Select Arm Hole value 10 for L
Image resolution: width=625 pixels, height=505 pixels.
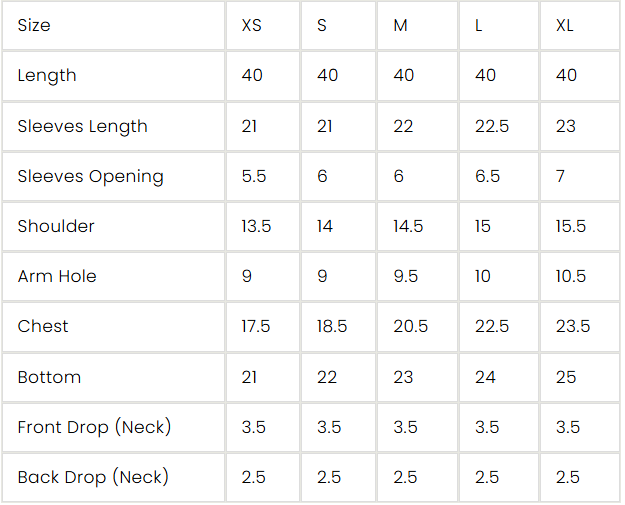pos(483,276)
